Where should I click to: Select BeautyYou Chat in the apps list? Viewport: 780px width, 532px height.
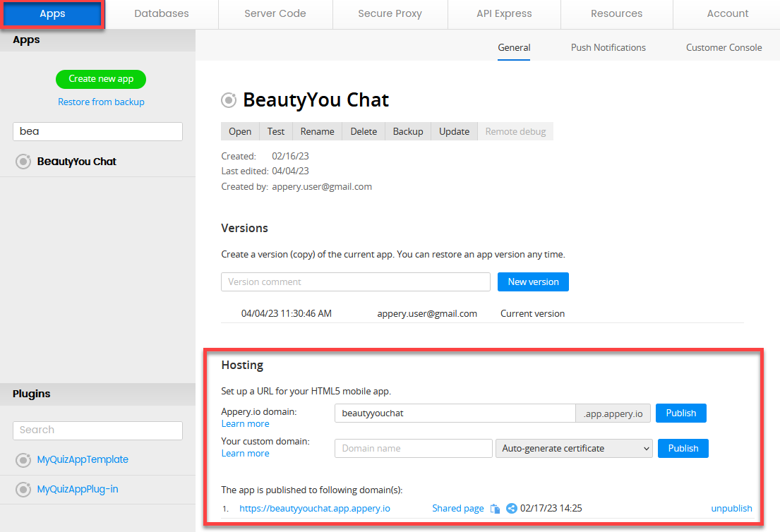pyautogui.click(x=77, y=162)
